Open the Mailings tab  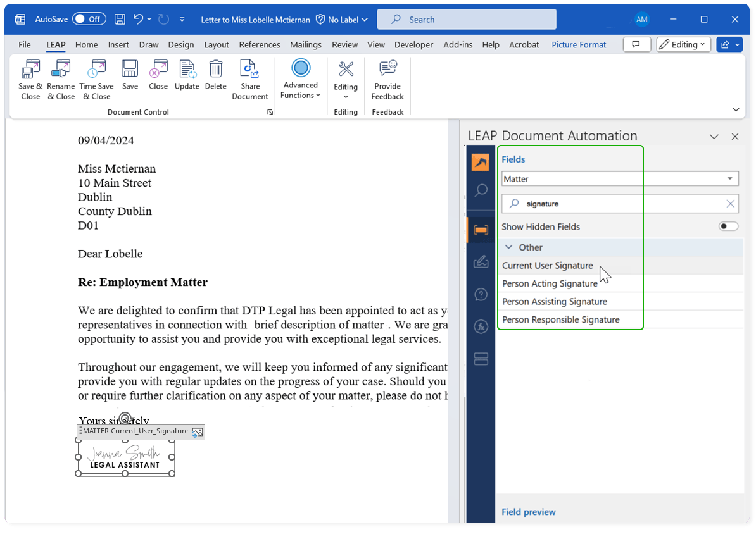coord(306,44)
